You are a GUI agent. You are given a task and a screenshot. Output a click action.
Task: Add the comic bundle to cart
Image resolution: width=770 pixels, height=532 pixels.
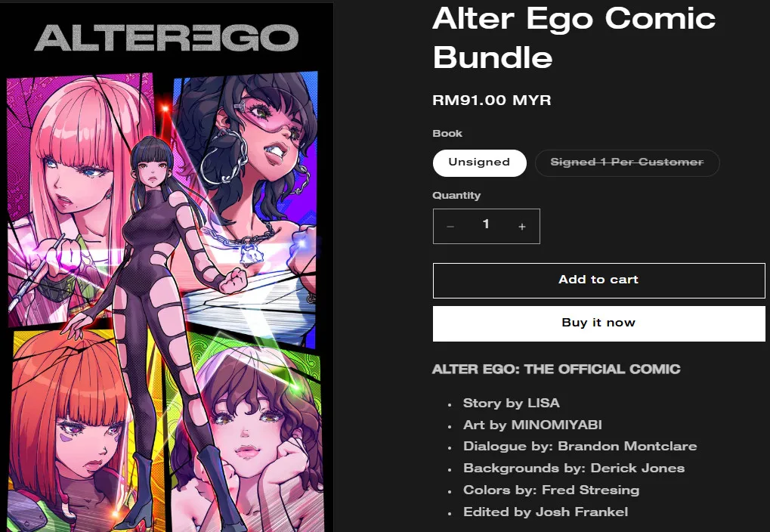[598, 280]
